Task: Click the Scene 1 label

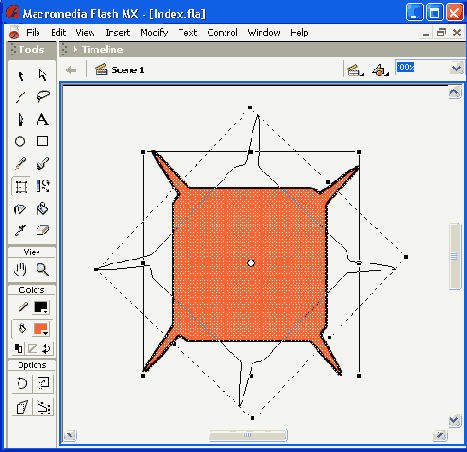Action: tap(128, 70)
